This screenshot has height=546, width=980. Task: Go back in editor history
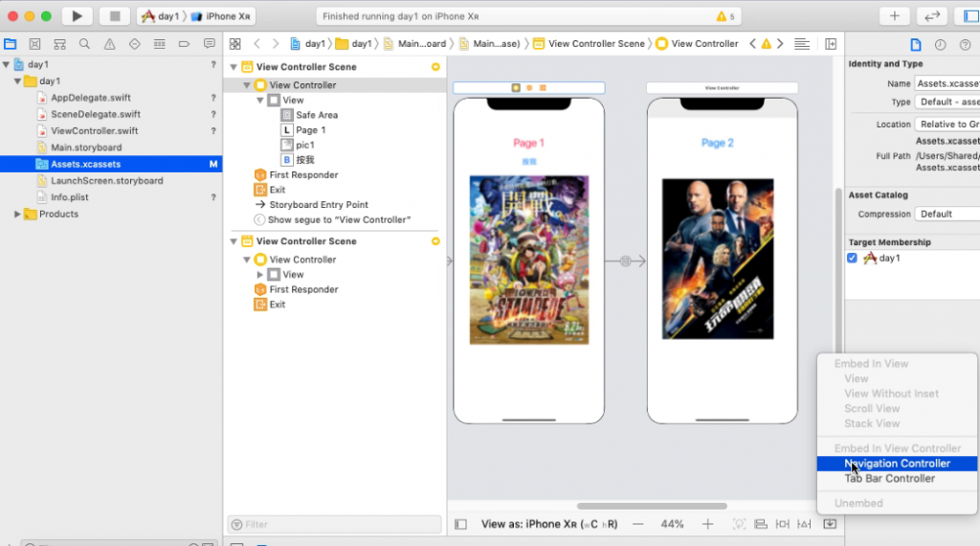click(256, 44)
